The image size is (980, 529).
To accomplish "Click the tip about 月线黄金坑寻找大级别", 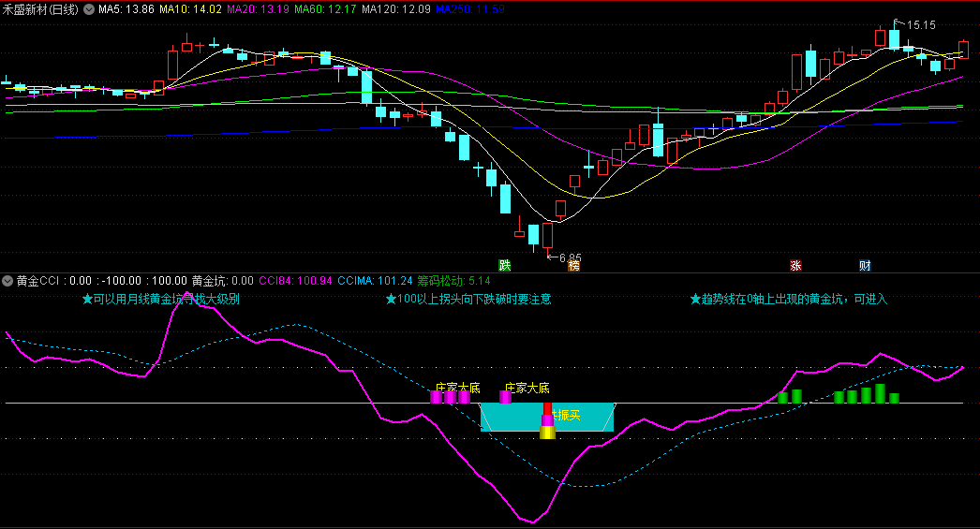I will point(161,300).
